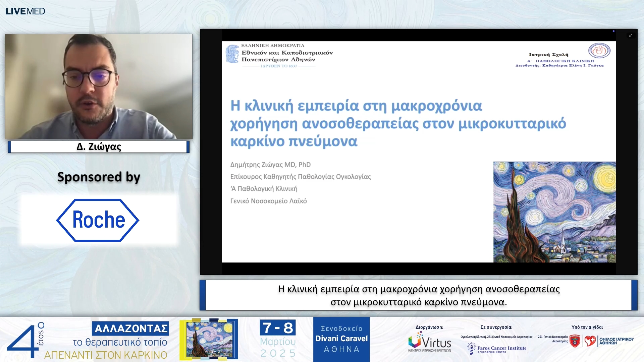Click the Medical School round seal logo
This screenshot has height=362, width=644.
point(599,50)
